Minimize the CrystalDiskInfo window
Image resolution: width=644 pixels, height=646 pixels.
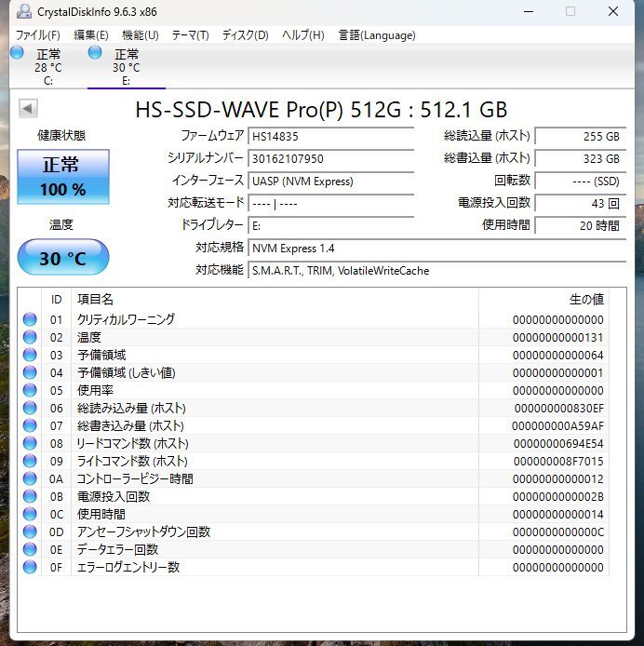pyautogui.click(x=529, y=11)
